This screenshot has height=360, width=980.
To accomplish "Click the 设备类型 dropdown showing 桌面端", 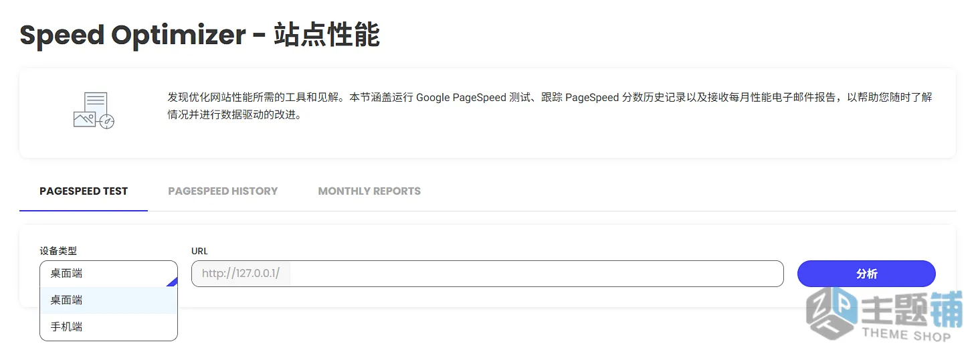I will coord(108,274).
